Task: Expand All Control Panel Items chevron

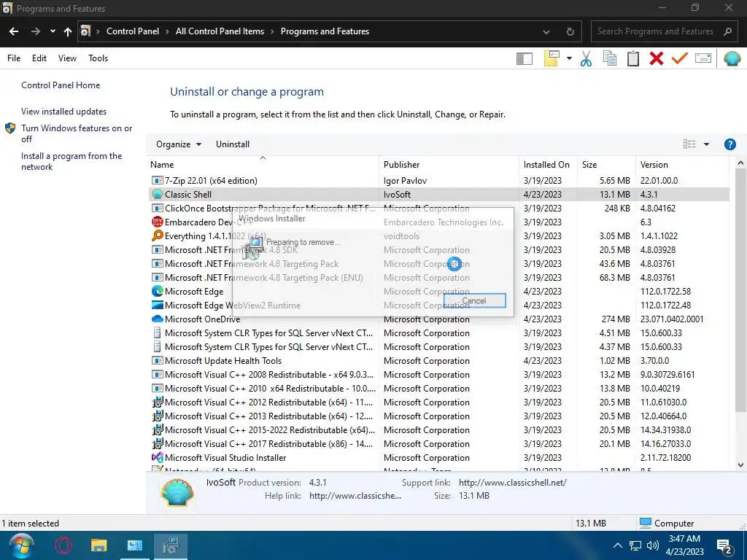Action: tap(272, 31)
